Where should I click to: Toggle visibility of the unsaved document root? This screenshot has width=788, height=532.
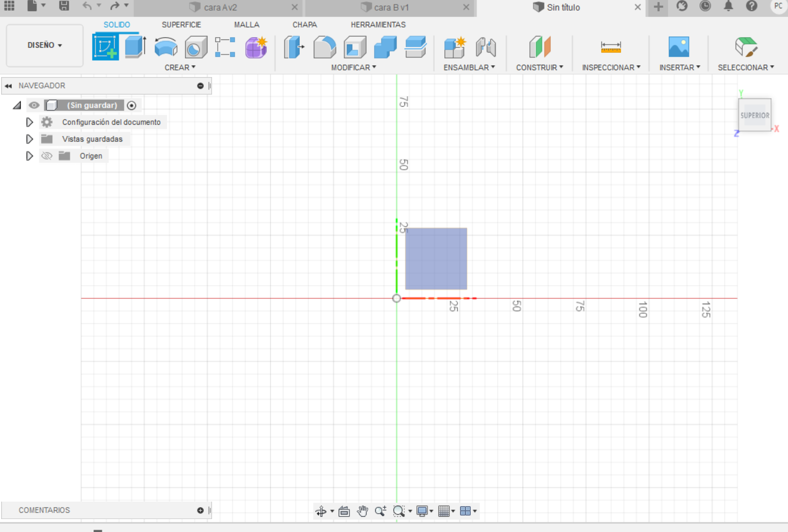pyautogui.click(x=34, y=105)
